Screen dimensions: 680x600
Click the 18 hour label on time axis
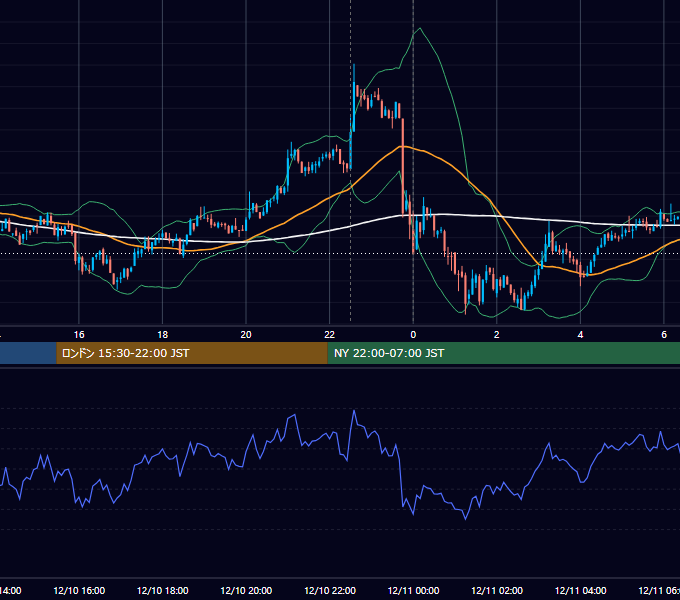pyautogui.click(x=162, y=335)
